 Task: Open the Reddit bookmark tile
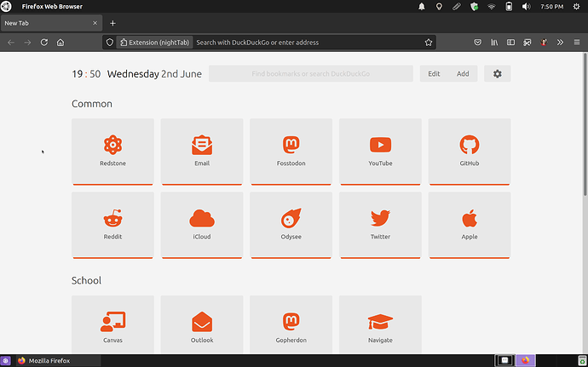[112, 225]
